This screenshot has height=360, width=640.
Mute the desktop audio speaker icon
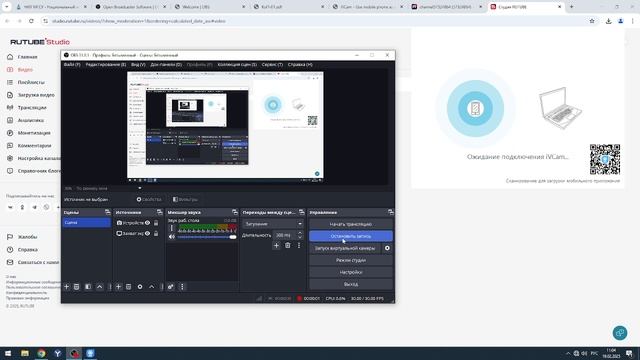pyautogui.click(x=172, y=237)
